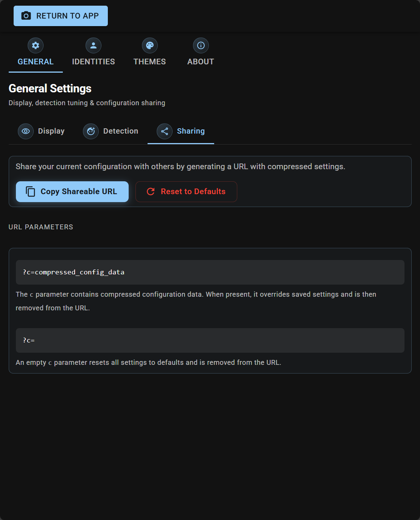
Task: Select the ?c=compressed_config_data code field
Action: click(x=210, y=272)
